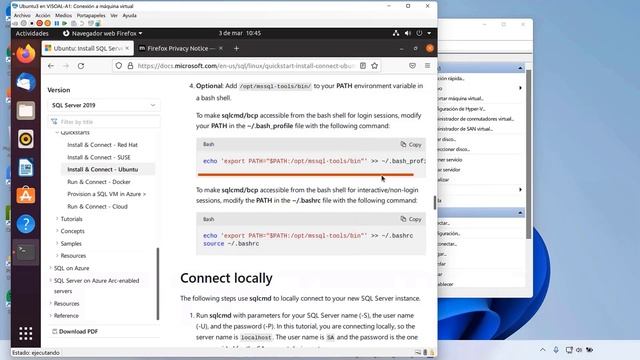This screenshot has height=360, width=640.
Task: Click the Actividades button
Action: (x=32, y=33)
